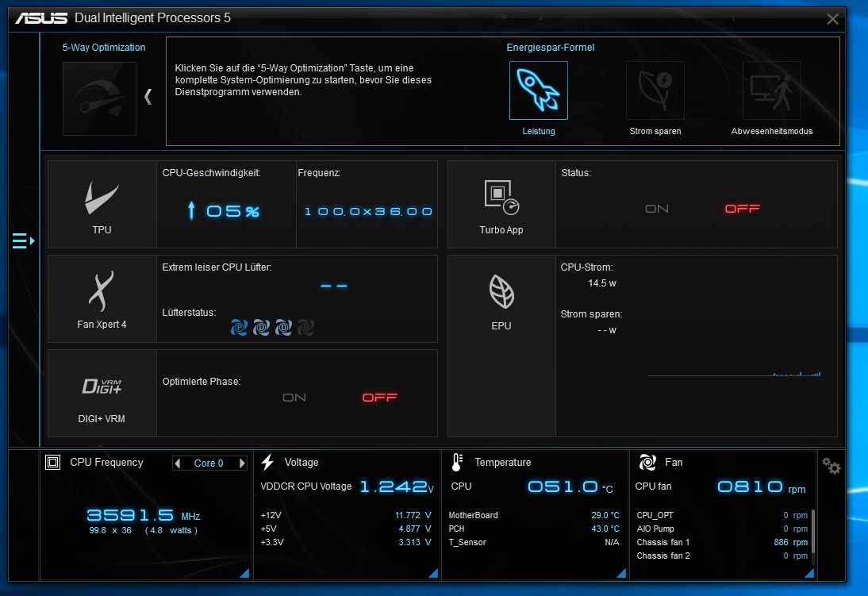
Task: Click the Extrem leiser CPU Lüfter dashes
Action: coord(334,286)
